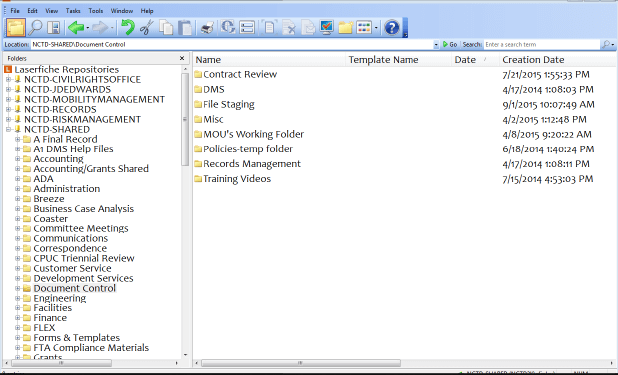Select the A Final Record folder

[65, 139]
